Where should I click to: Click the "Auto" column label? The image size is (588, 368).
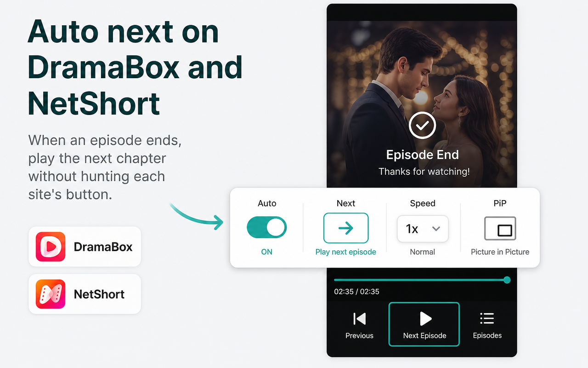pos(267,203)
